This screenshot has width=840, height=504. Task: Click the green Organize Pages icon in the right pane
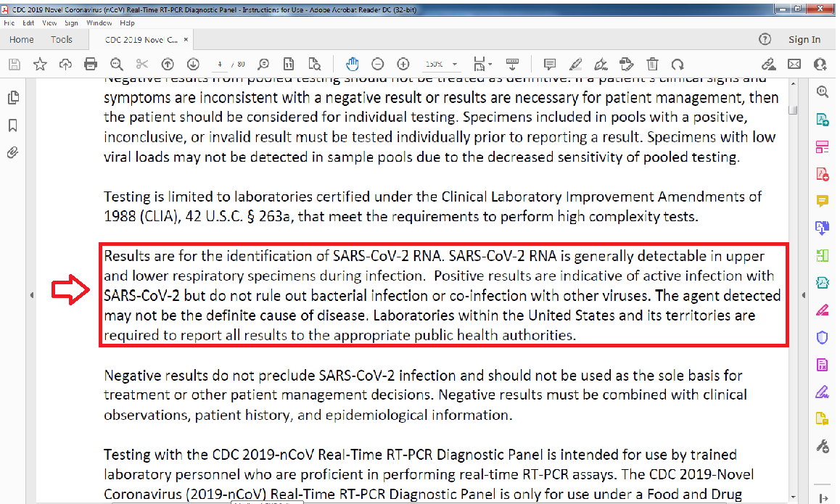coord(823,256)
